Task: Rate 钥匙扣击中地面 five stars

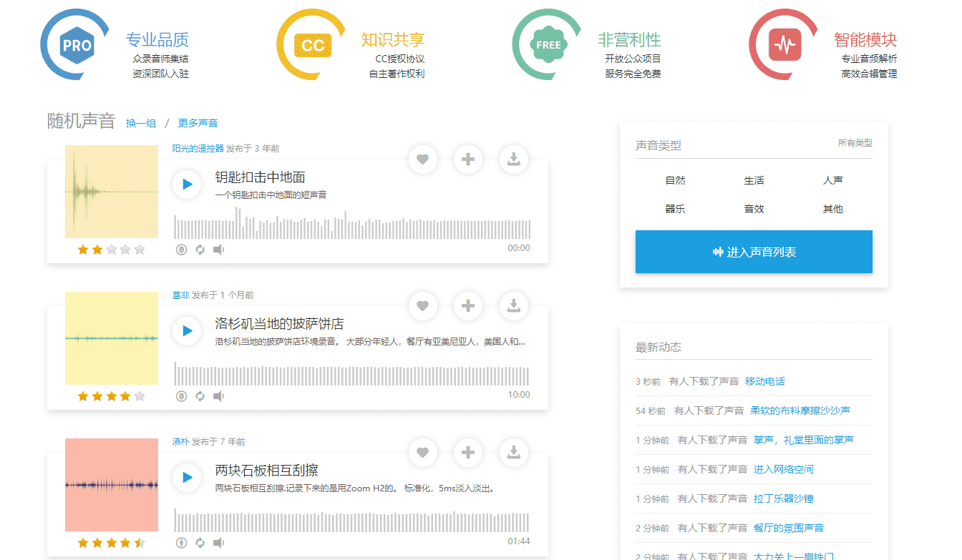Action: coord(140,250)
